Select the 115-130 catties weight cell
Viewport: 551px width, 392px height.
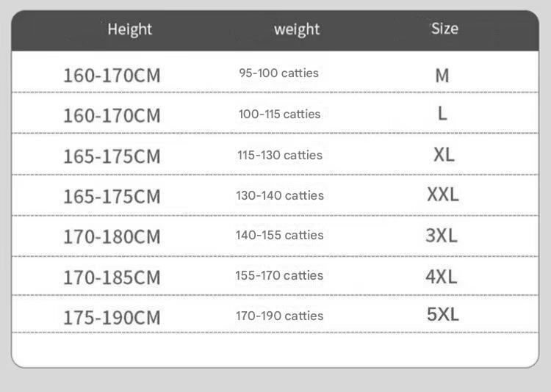(x=280, y=155)
